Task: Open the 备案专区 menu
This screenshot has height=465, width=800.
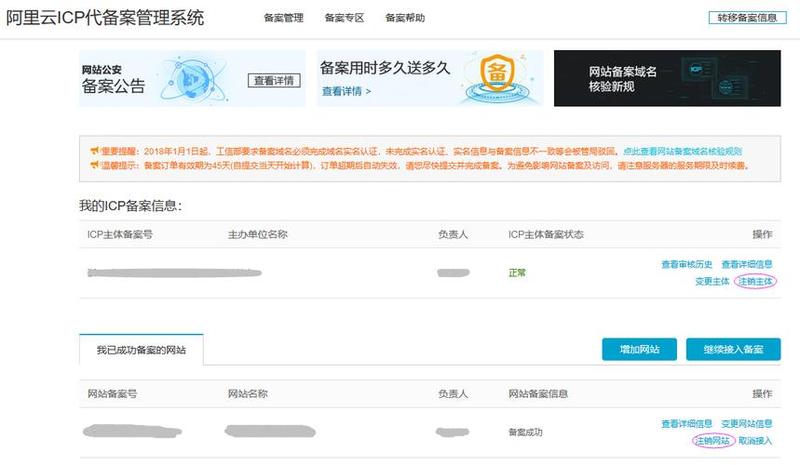Action: (344, 18)
